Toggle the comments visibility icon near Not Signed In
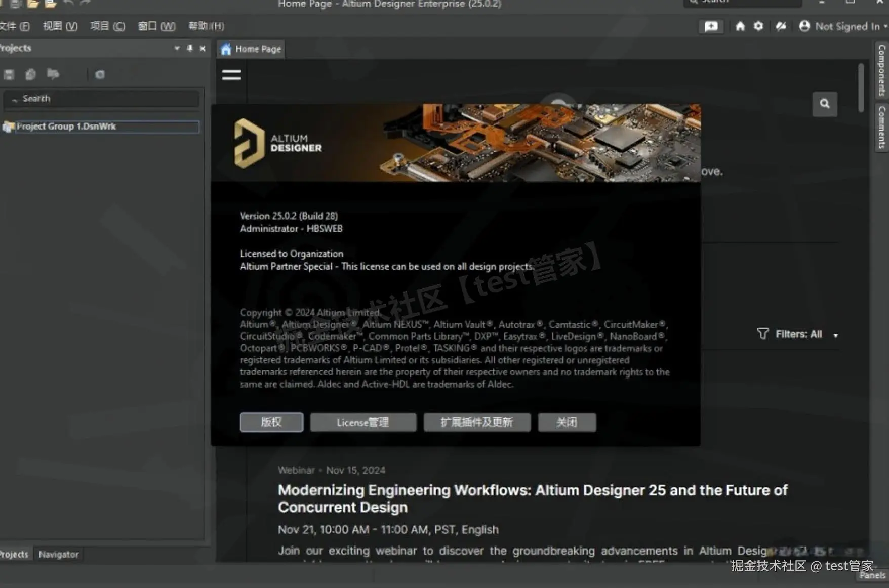Screen dimensions: 889x588 point(780,26)
